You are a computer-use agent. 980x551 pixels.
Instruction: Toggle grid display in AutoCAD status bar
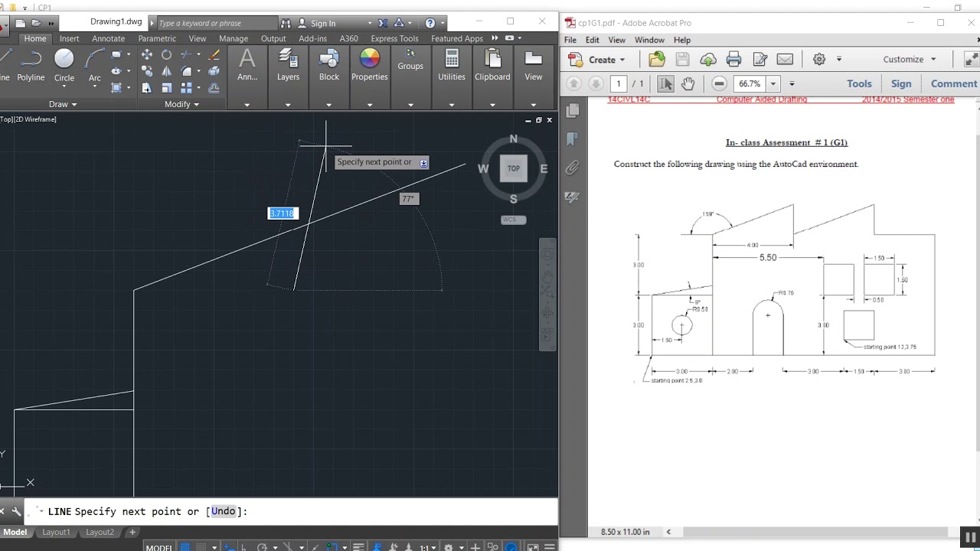click(x=185, y=547)
